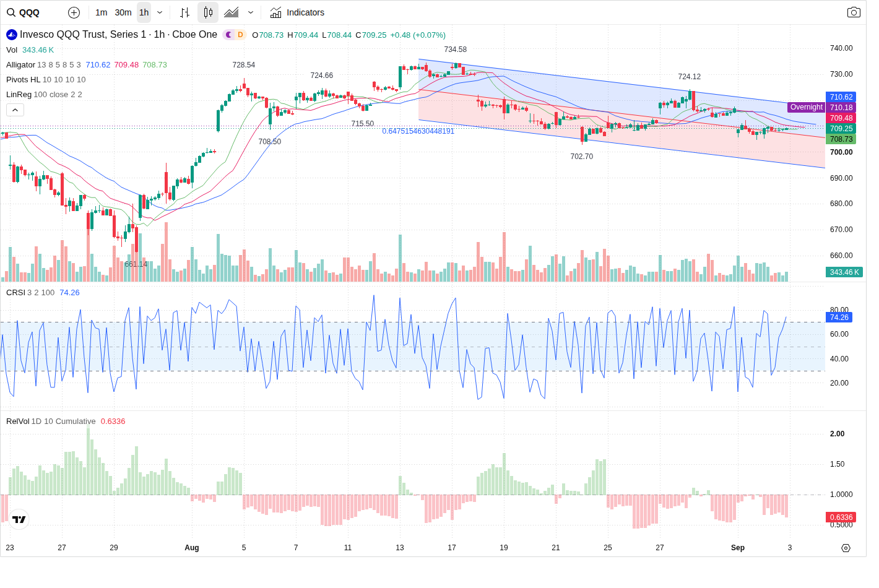This screenshot has height=588, width=879.
Task: Click the 715.50 pivot label
Action: click(x=363, y=124)
